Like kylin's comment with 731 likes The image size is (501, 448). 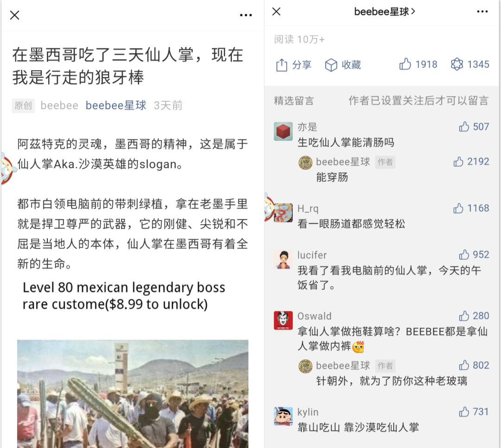pos(464,411)
